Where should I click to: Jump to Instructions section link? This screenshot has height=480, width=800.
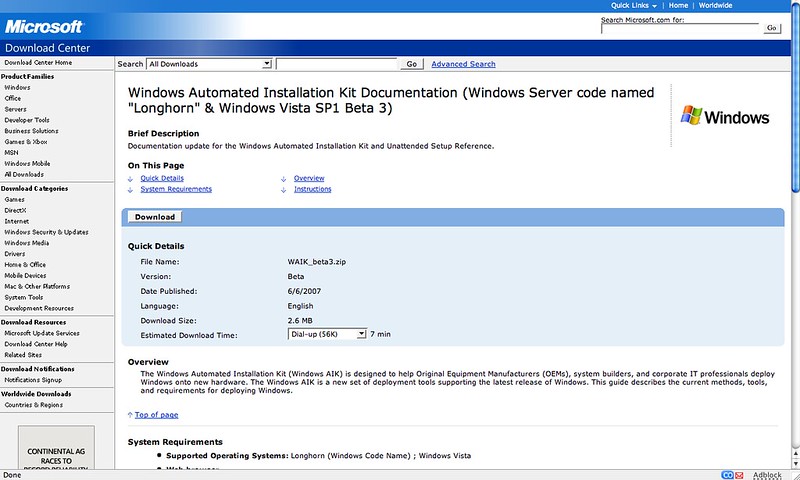[312, 189]
